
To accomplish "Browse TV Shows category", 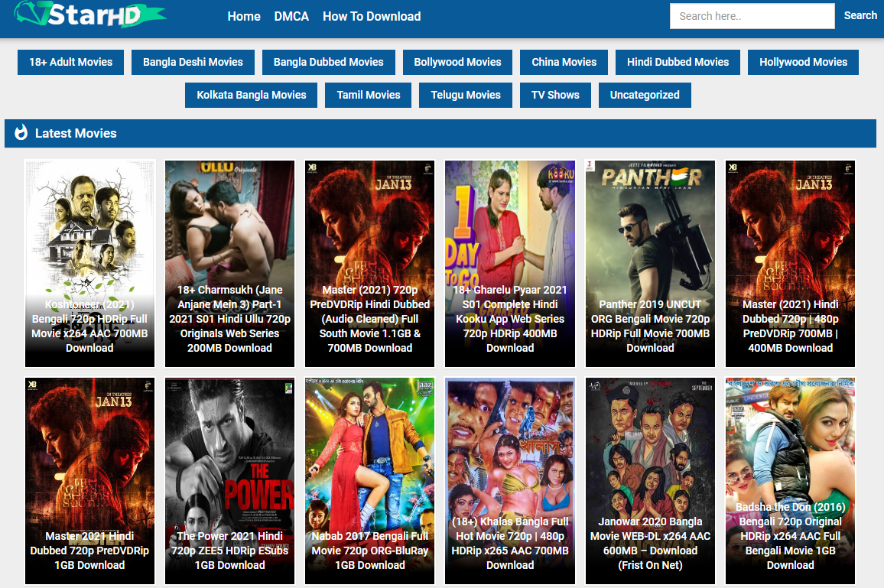I will [555, 95].
